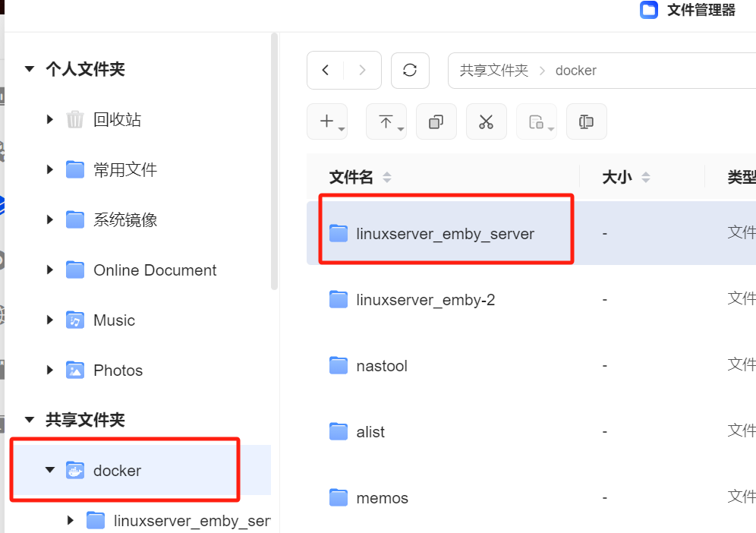Click the linuxserver_emby-2 folder icon
The width and height of the screenshot is (756, 533).
338,300
